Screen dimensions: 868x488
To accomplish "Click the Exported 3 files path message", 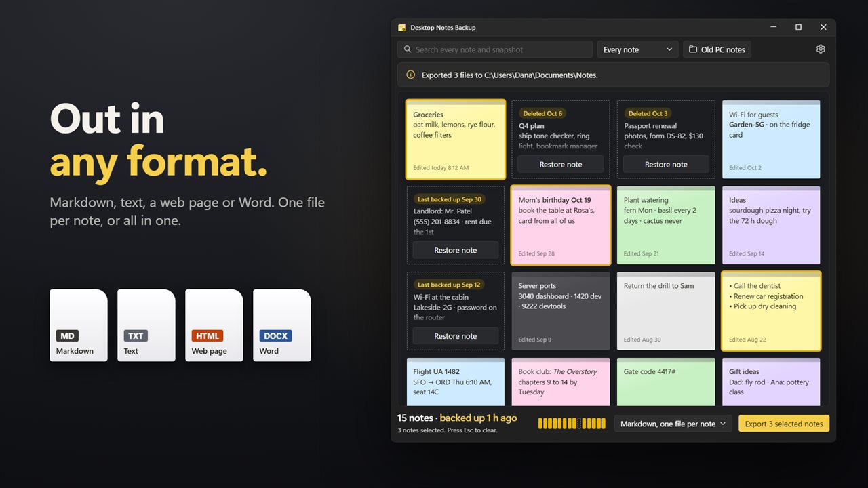I will 510,75.
